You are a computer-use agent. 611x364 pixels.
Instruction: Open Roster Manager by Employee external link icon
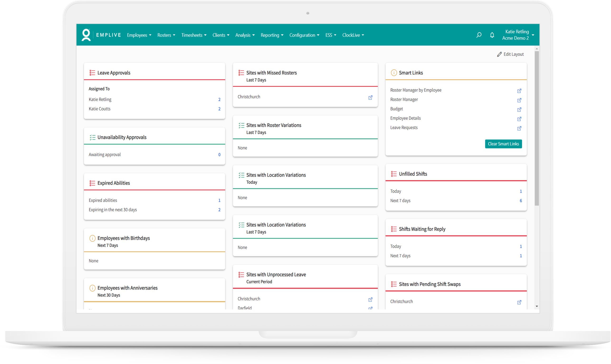click(519, 91)
